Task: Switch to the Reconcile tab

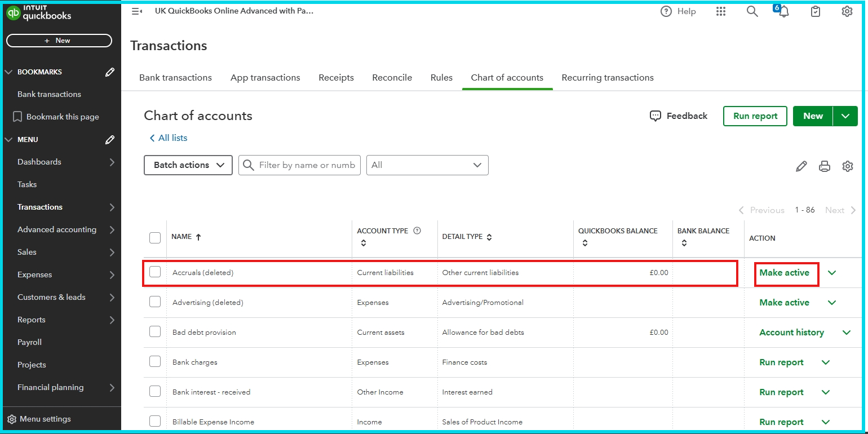Action: click(x=392, y=78)
